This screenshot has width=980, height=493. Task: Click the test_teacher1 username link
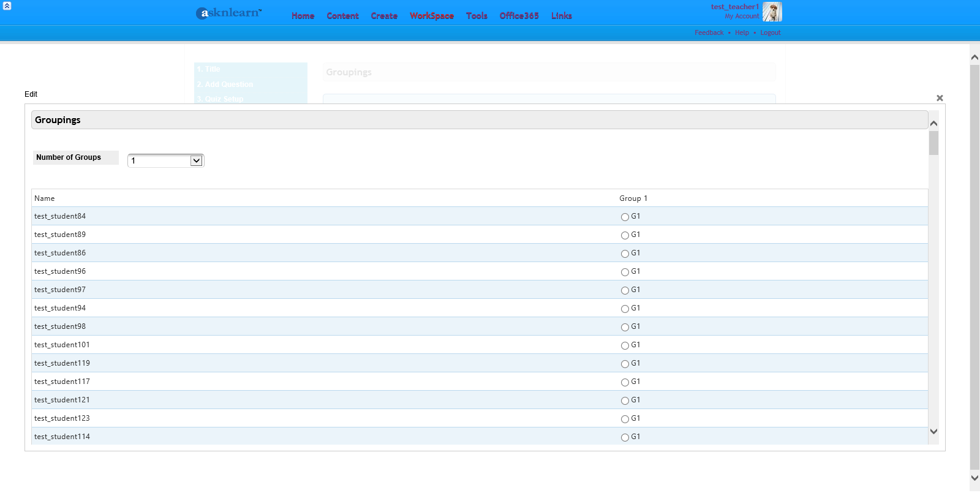735,7
